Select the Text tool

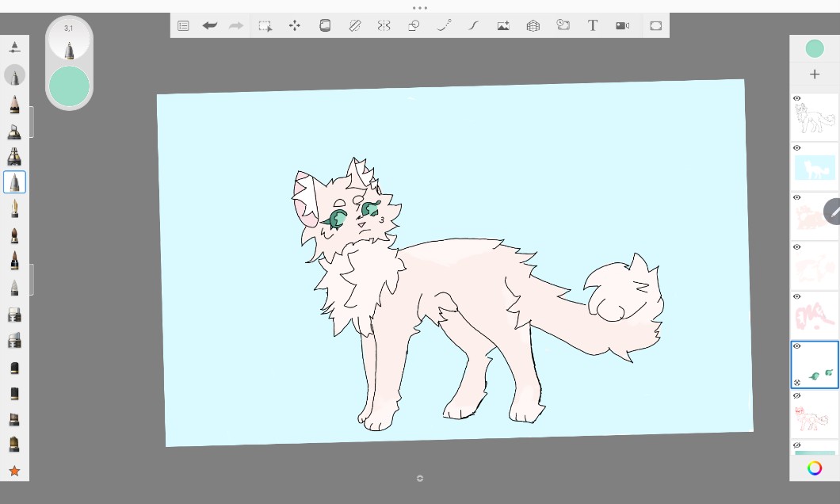tap(592, 25)
